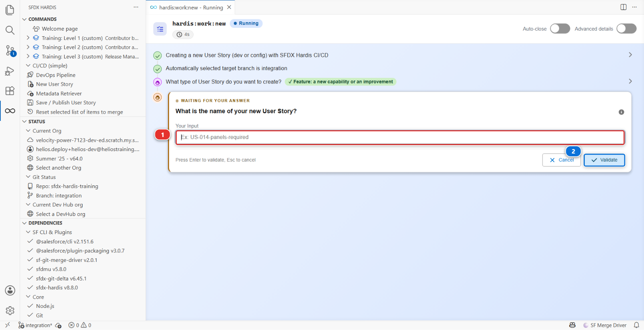
Task: Click the Validate button
Action: point(604,160)
